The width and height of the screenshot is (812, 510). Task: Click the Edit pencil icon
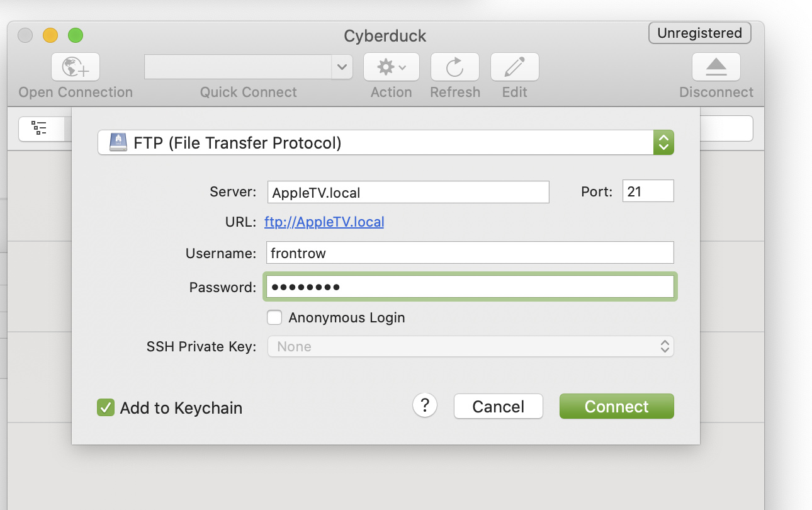tap(514, 67)
